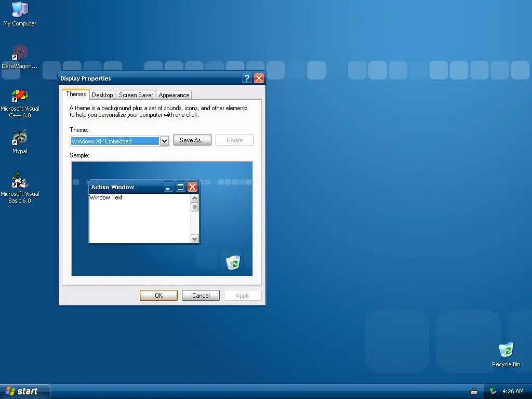Viewport: 532px width, 399px height.
Task: Expand the Theme dropdown arrow
Action: 164,141
